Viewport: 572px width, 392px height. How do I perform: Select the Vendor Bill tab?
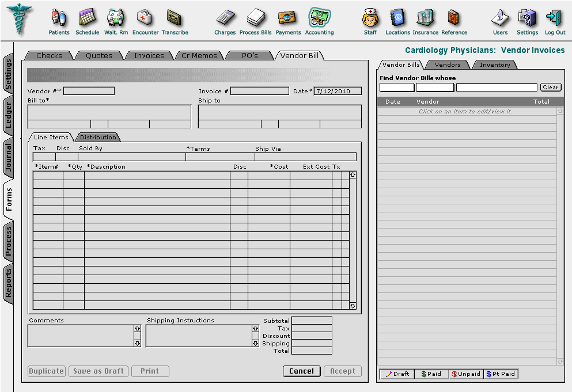coord(300,55)
